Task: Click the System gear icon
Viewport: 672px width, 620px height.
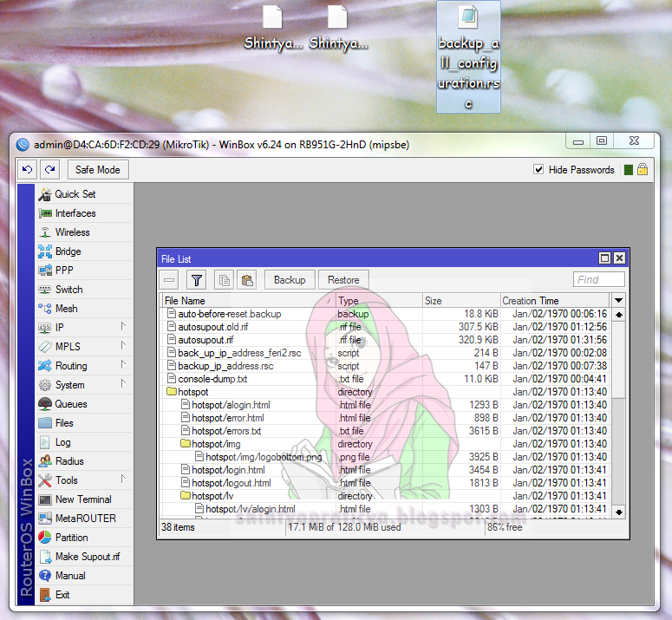Action: click(x=45, y=385)
